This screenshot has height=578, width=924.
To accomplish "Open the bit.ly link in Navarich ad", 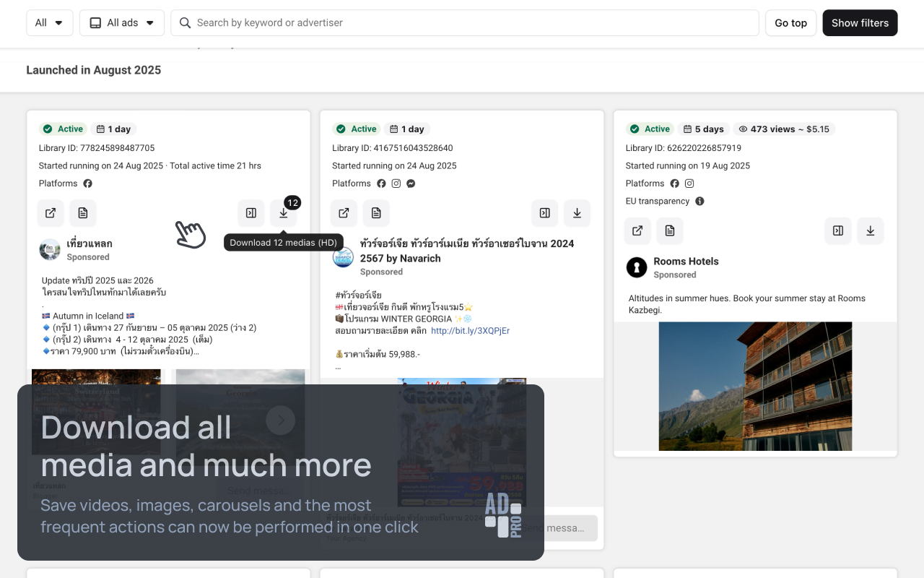I will click(470, 331).
